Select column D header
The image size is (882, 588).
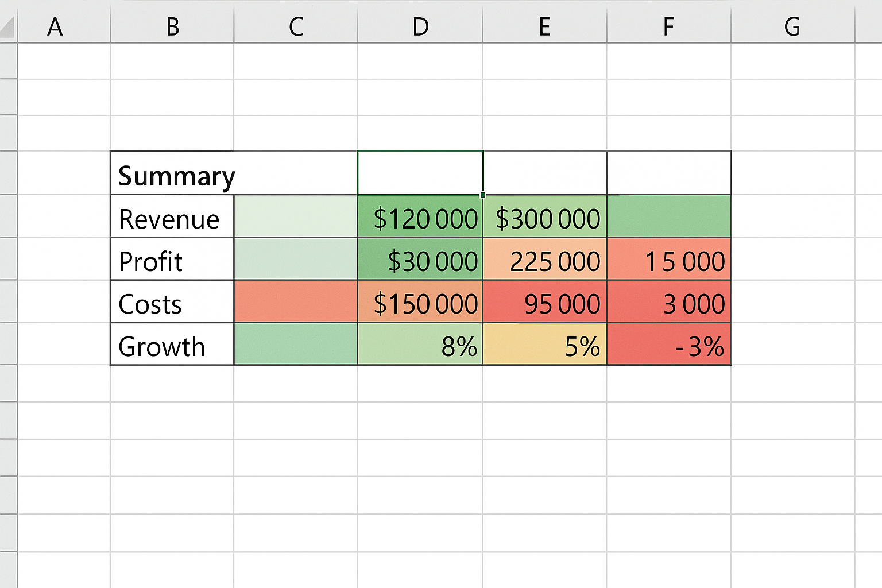point(420,26)
